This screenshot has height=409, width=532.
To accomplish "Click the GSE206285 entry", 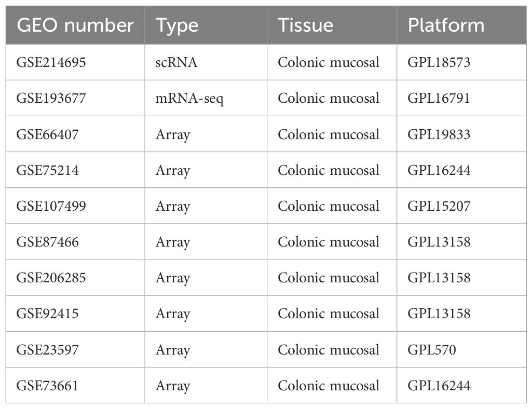I will pos(51,278).
